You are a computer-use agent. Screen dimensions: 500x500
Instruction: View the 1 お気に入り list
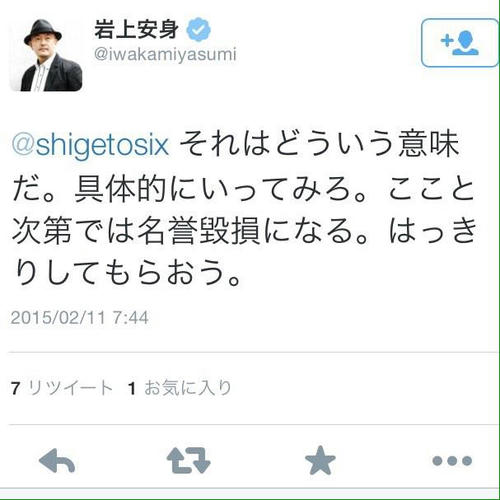[180, 388]
